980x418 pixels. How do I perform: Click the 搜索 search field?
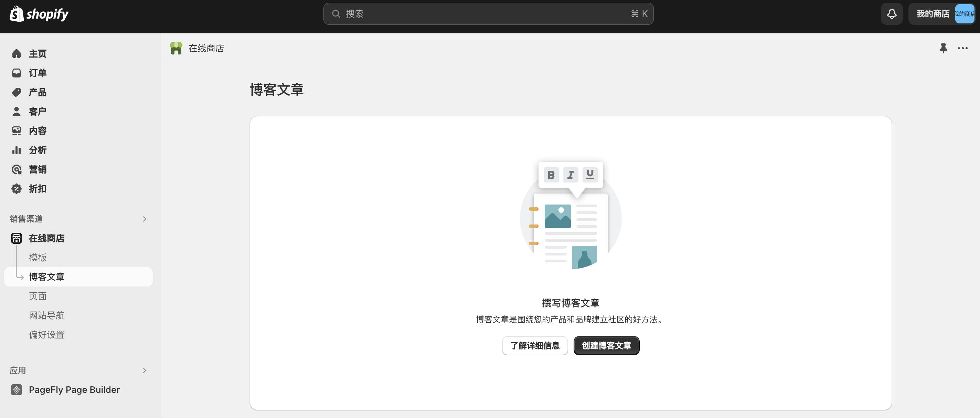(488, 14)
